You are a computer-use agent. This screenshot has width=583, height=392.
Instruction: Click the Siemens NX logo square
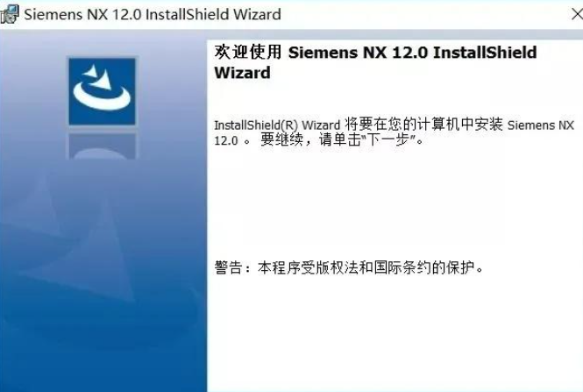(102, 91)
